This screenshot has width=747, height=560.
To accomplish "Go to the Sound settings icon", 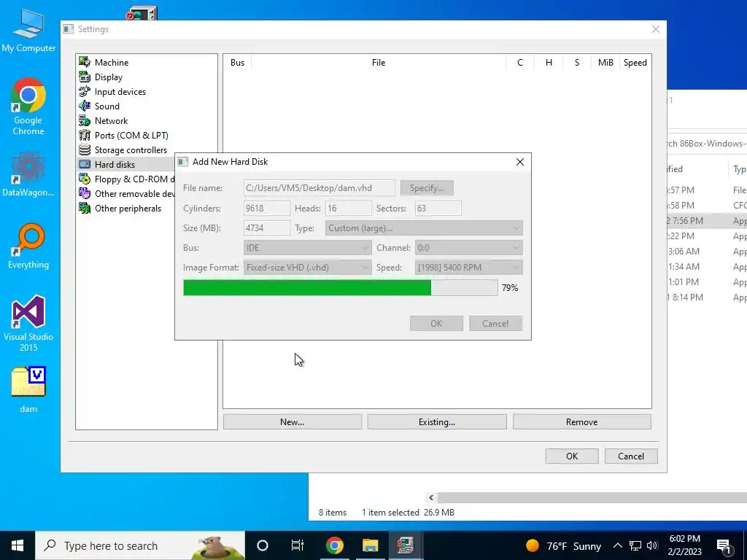I will point(85,106).
